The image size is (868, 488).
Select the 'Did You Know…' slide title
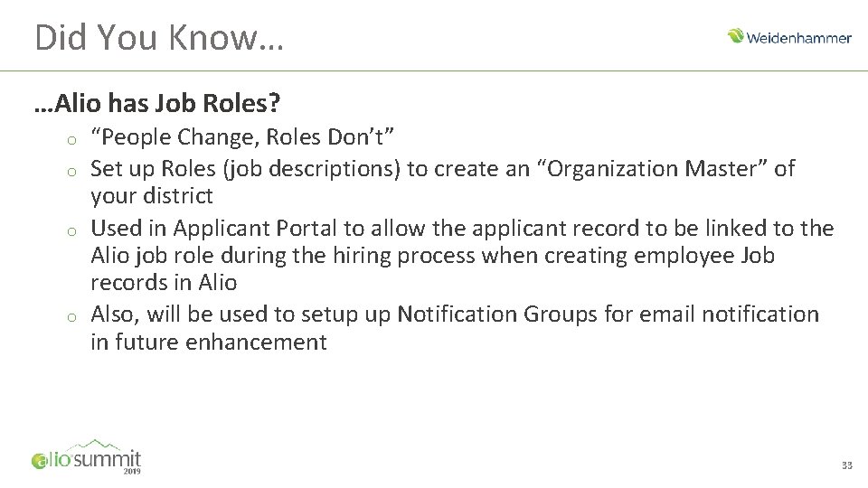158,38
